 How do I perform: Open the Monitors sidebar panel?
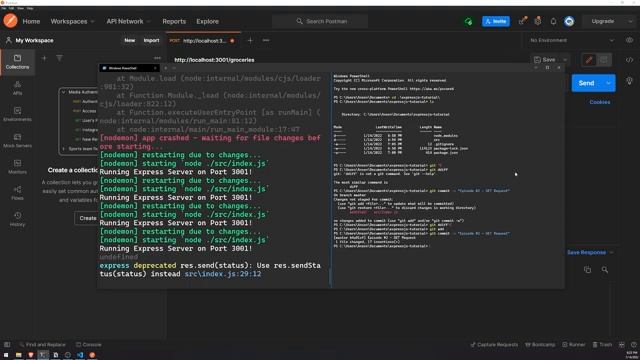[17, 167]
